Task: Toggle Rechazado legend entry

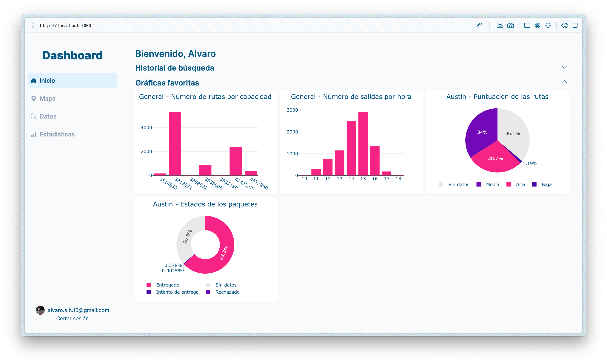Action: pyautogui.click(x=222, y=292)
